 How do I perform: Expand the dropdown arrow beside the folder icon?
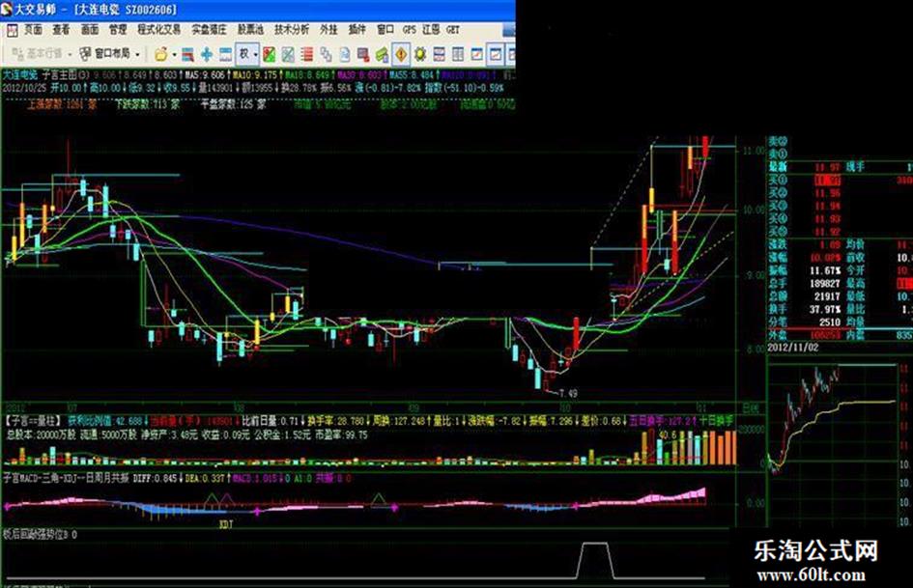click(x=174, y=55)
